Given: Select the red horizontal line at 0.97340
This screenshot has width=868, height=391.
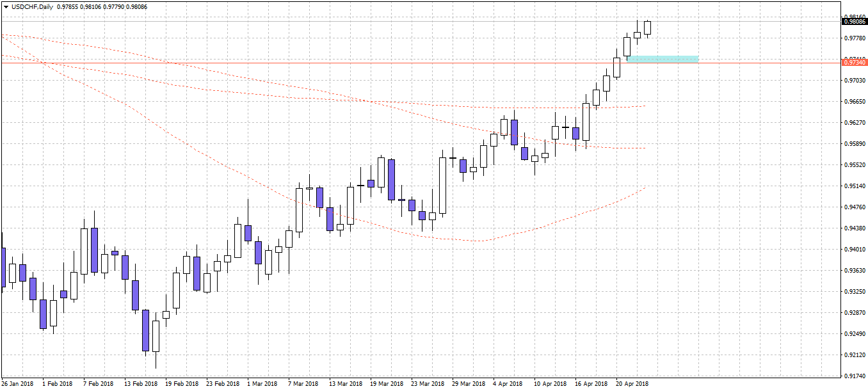Looking at the screenshot, I should [421, 63].
